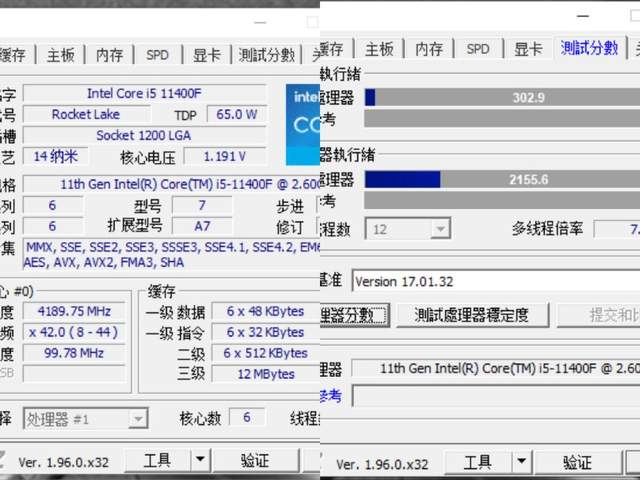Screen dimensions: 640x480
Task: Click the Intel Core logo image
Action: pyautogui.click(x=302, y=124)
